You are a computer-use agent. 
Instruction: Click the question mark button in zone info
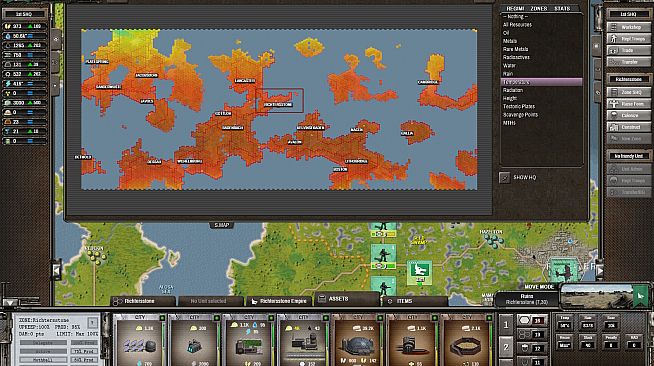tap(92, 322)
